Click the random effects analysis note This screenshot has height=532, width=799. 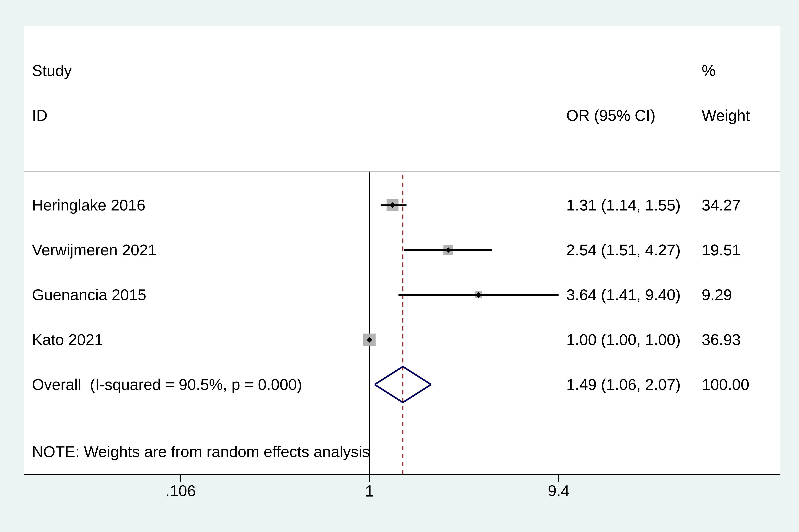(x=200, y=452)
